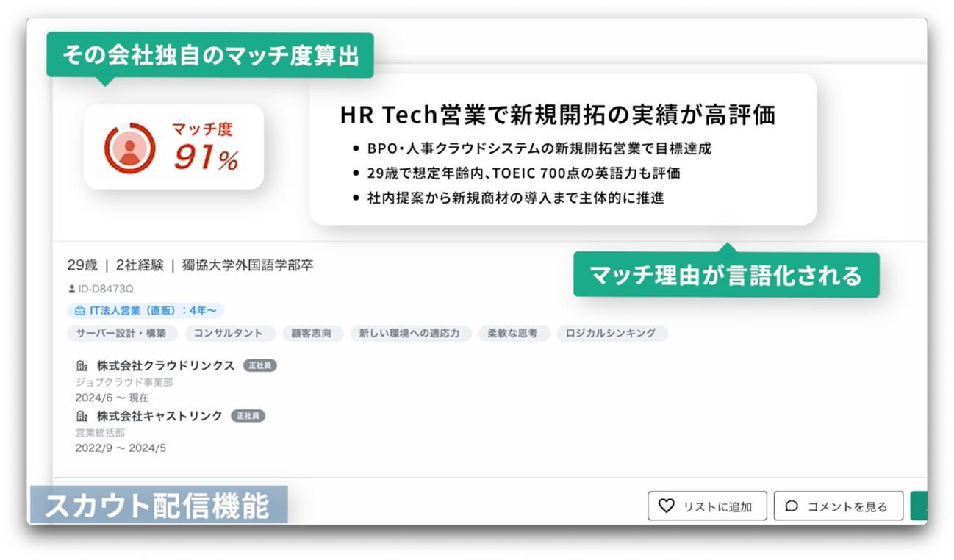Viewport: 954px width, 560px height.
Task: Click briefcase icon in IT法人営業 tag
Action: [x=80, y=311]
